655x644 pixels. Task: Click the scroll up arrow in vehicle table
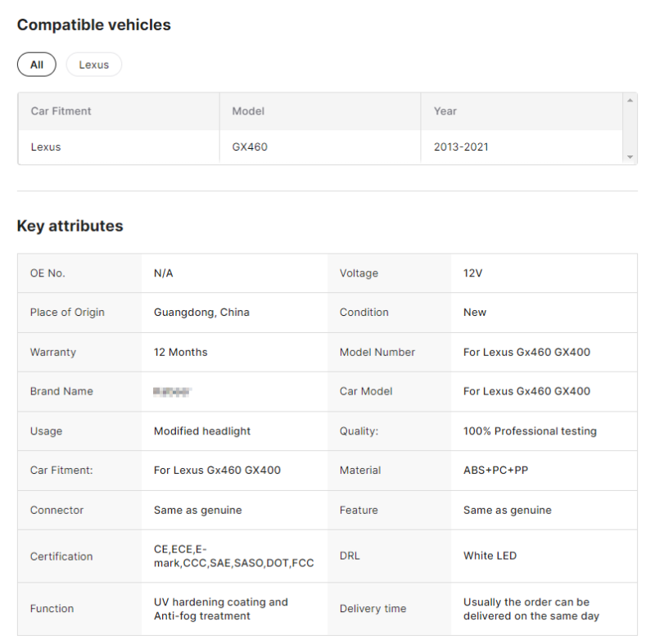(630, 100)
